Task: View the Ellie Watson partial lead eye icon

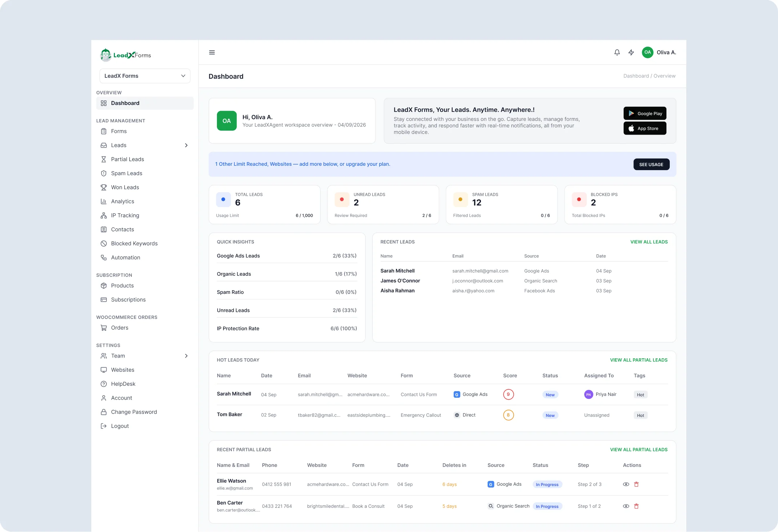Action: pyautogui.click(x=626, y=484)
